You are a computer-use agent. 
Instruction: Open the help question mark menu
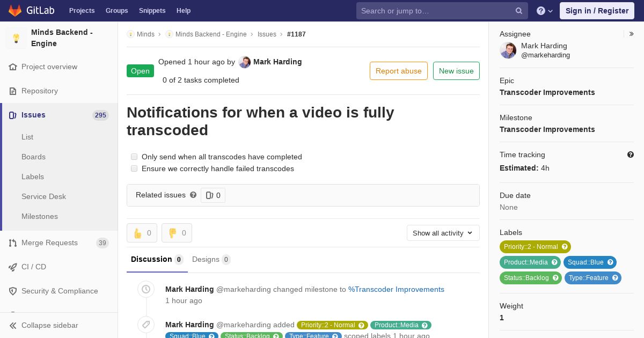[x=541, y=11]
